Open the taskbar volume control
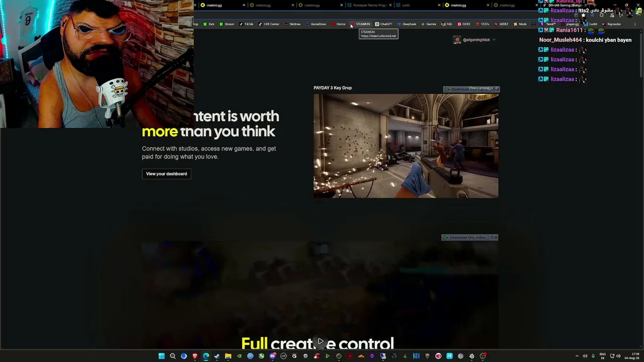644x362 pixels. point(618,356)
